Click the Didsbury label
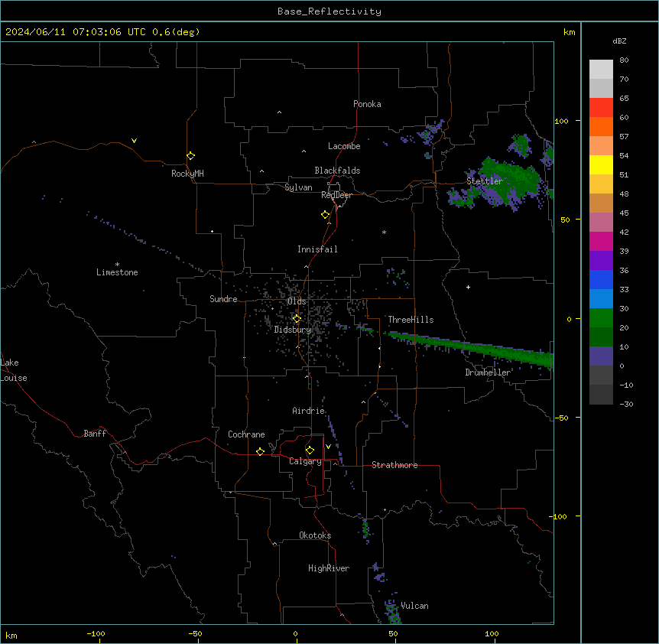The width and height of the screenshot is (659, 644). (293, 330)
